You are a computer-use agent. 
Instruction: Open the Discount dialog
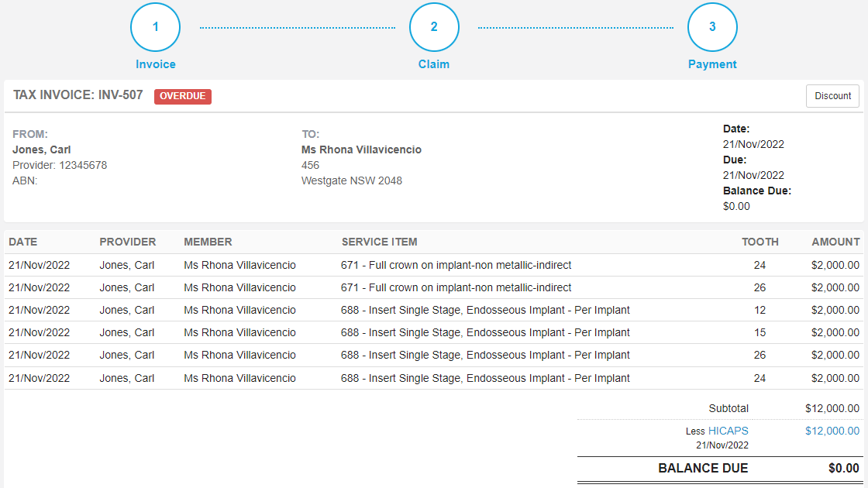click(x=832, y=95)
